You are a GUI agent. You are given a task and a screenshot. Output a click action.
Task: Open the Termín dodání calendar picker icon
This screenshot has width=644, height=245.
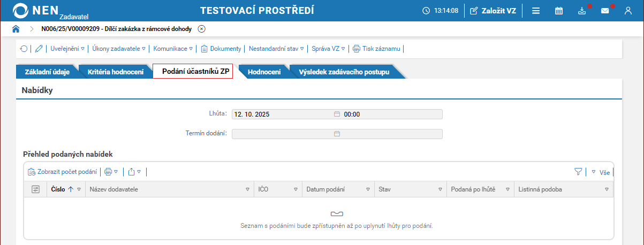pos(337,134)
